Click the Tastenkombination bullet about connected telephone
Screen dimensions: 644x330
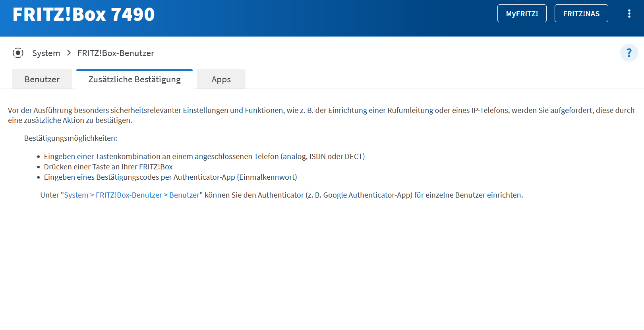coord(204,156)
